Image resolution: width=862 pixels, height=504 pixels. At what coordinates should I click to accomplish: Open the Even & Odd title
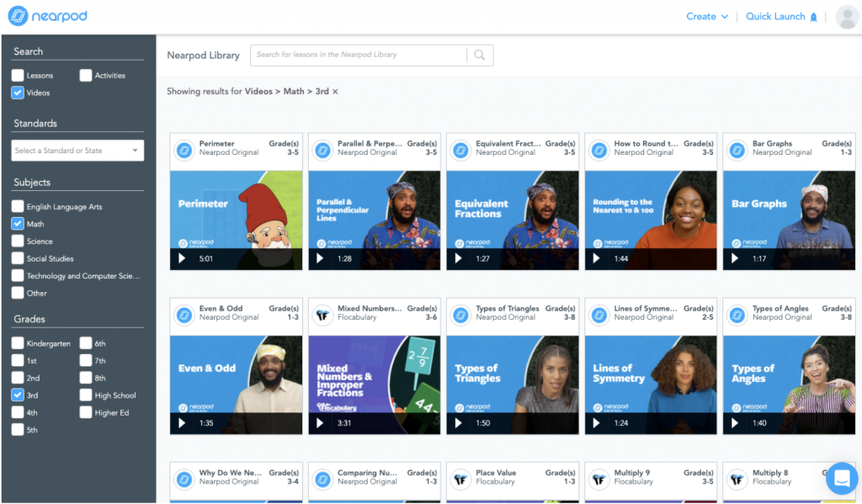pyautogui.click(x=221, y=308)
